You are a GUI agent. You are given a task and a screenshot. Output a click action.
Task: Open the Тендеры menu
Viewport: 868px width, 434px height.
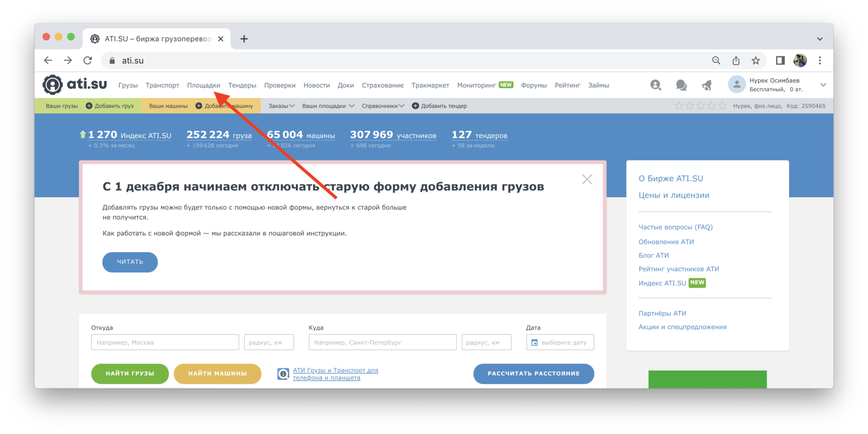tap(242, 85)
